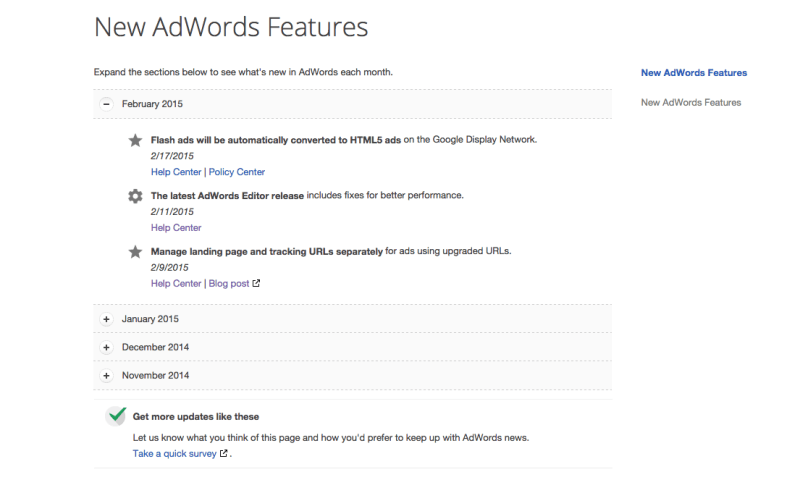Click the November 2014 section label
Image resolution: width=800 pixels, height=493 pixels.
tap(155, 375)
